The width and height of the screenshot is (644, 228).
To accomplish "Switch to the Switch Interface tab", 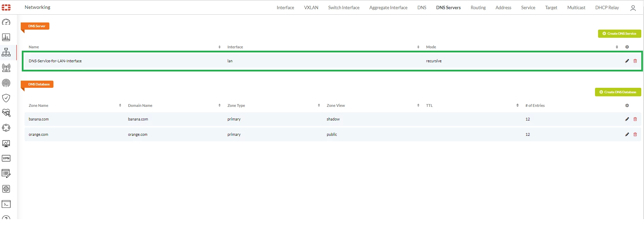I will (344, 7).
